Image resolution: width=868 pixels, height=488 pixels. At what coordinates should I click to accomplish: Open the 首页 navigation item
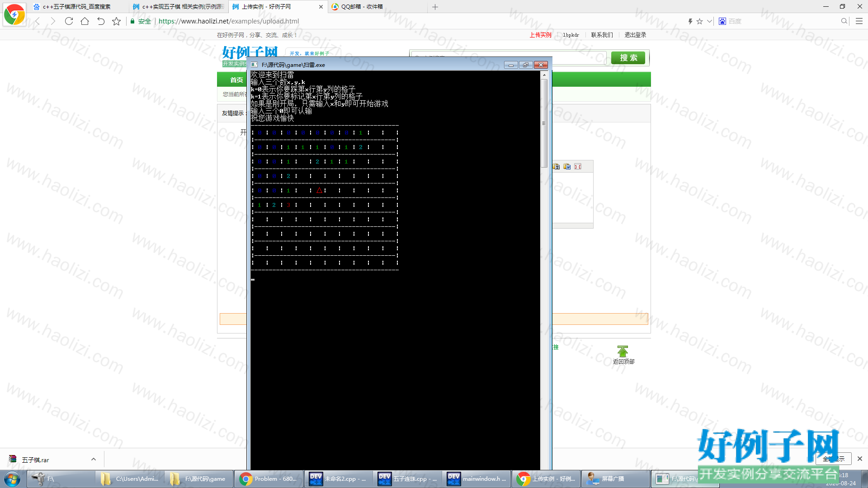click(236, 80)
